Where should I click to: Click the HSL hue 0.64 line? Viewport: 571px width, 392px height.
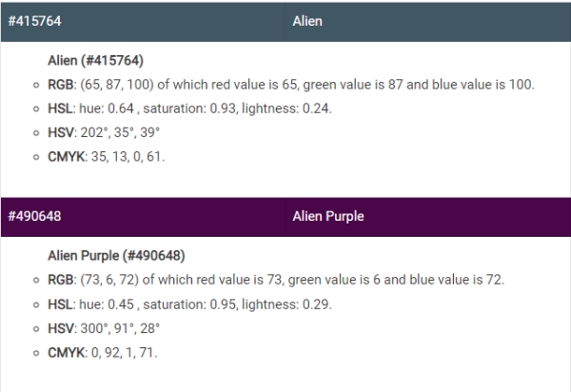coord(189,108)
